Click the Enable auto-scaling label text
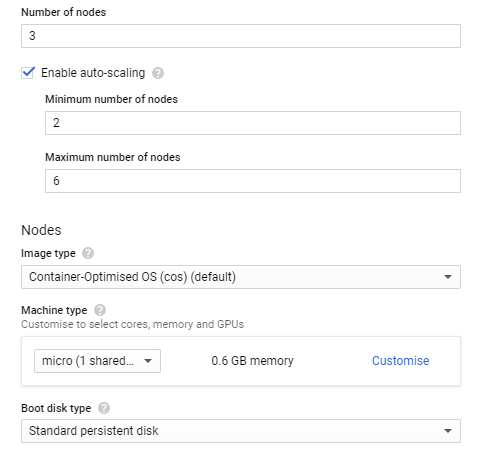Screen dimensions: 491x450 [x=93, y=73]
